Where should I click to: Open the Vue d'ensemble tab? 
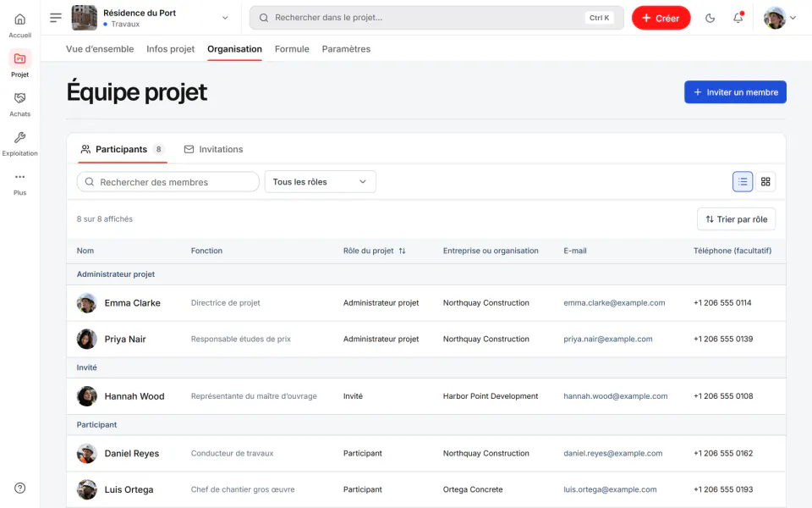[100, 49]
